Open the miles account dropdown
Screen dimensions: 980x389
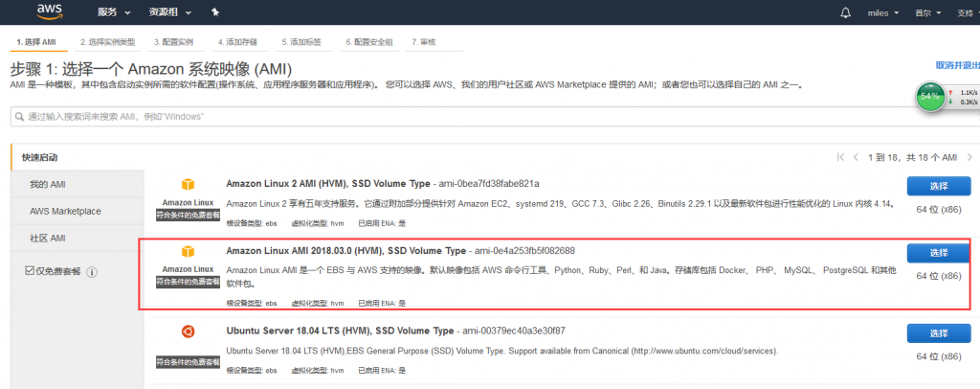click(882, 12)
